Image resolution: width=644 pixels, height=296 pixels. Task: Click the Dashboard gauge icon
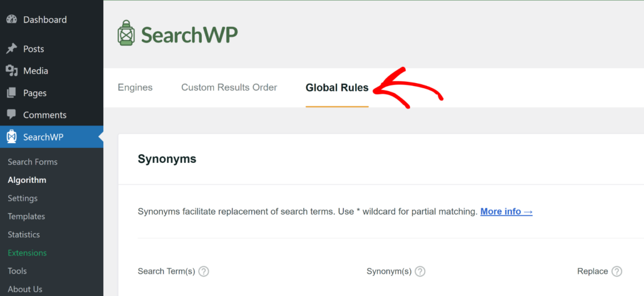[x=11, y=19]
